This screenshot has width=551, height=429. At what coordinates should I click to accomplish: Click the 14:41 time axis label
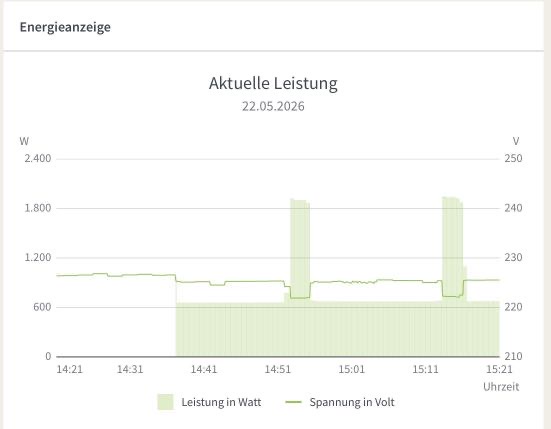point(204,369)
